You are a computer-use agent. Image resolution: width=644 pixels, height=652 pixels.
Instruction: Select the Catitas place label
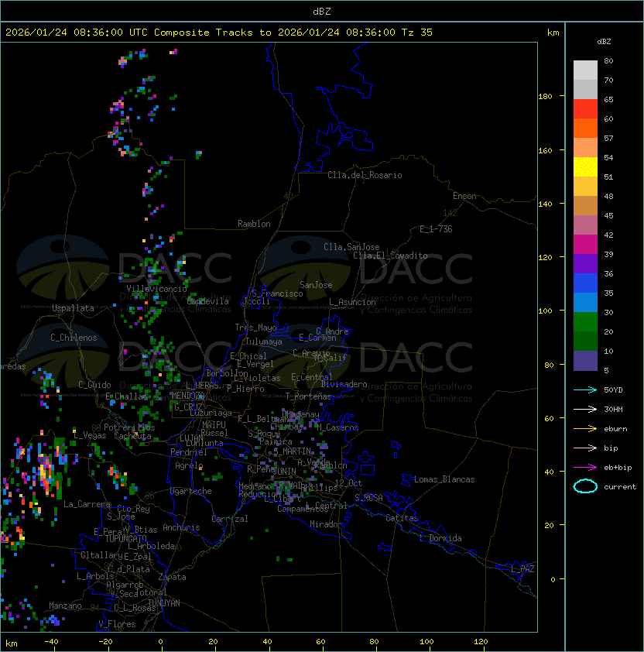[x=402, y=518]
